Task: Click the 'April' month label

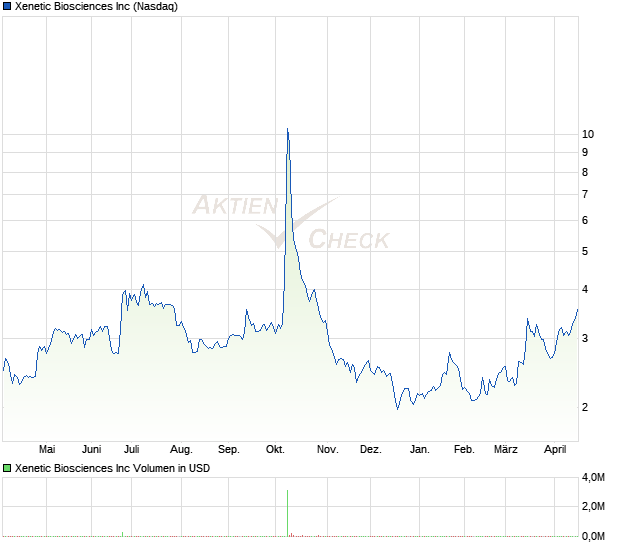Action: pos(555,450)
